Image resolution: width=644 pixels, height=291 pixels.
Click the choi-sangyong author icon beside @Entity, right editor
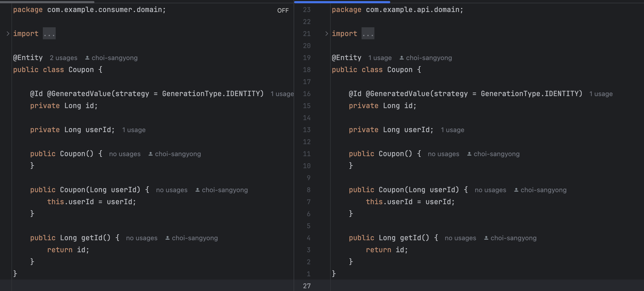(402, 58)
